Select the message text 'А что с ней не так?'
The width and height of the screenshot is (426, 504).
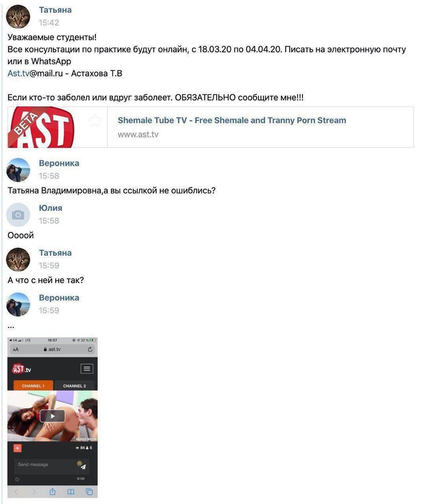46,280
